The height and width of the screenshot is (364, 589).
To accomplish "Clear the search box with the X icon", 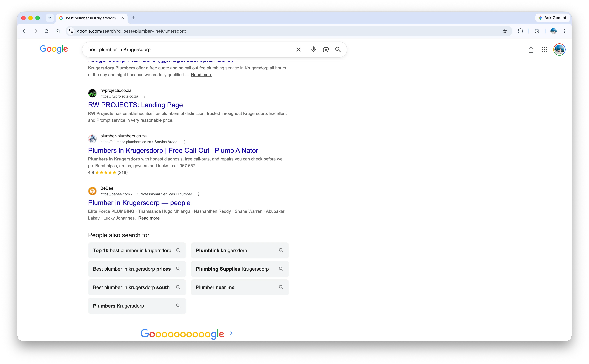I will [x=298, y=50].
